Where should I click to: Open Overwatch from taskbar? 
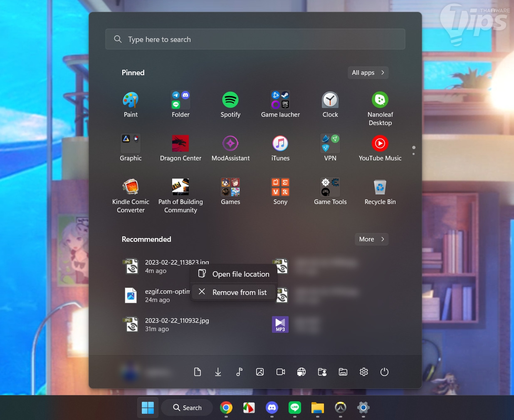(x=341, y=408)
